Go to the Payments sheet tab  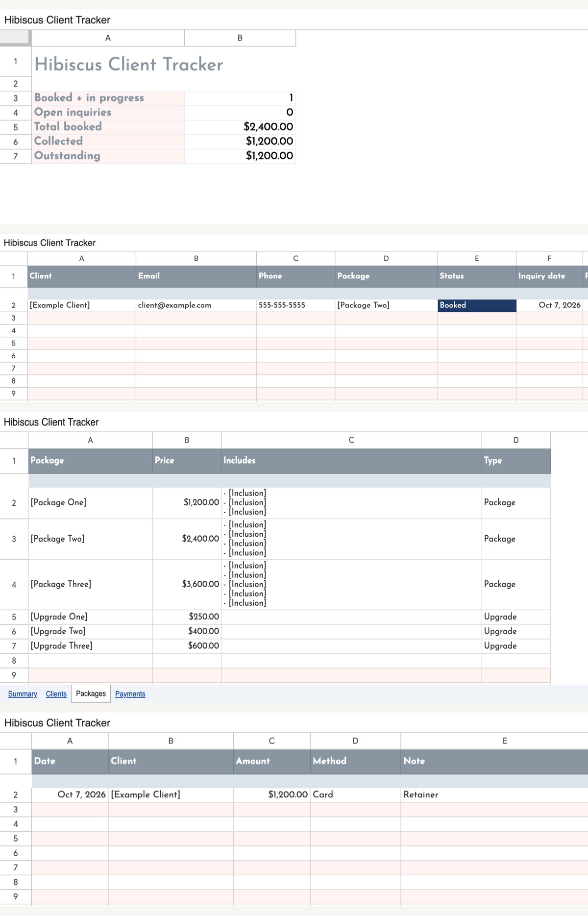click(x=130, y=693)
